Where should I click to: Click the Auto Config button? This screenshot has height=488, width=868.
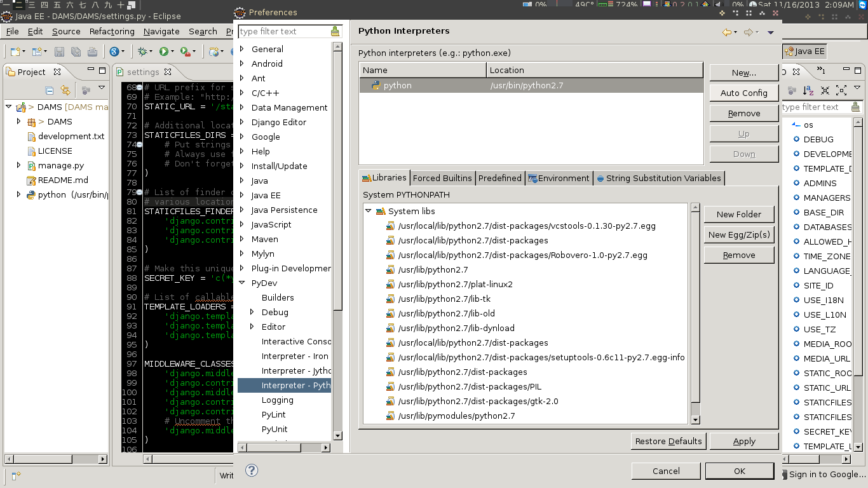pyautogui.click(x=743, y=93)
